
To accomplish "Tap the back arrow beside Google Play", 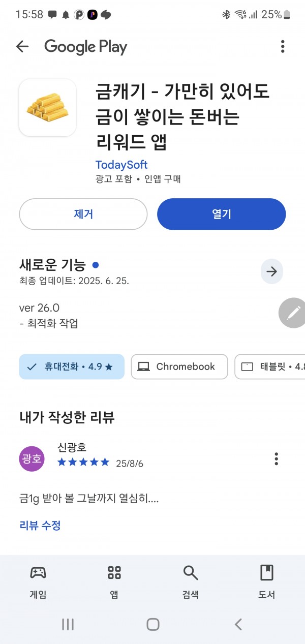I will 22,47.
